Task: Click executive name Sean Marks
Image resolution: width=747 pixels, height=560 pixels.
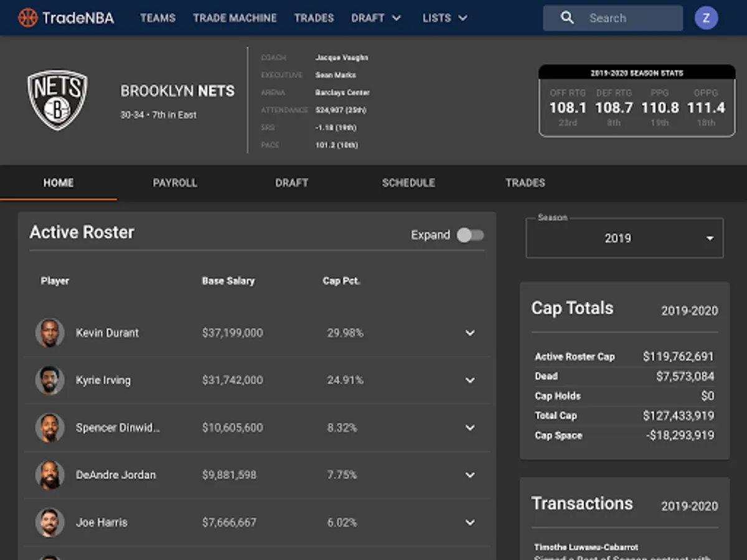Action: 336,75
